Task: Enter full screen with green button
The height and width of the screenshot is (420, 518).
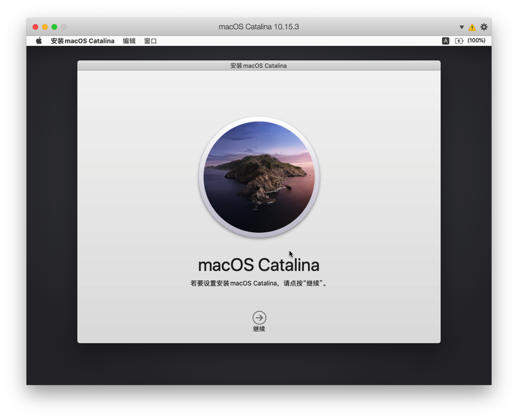Action: [54, 27]
